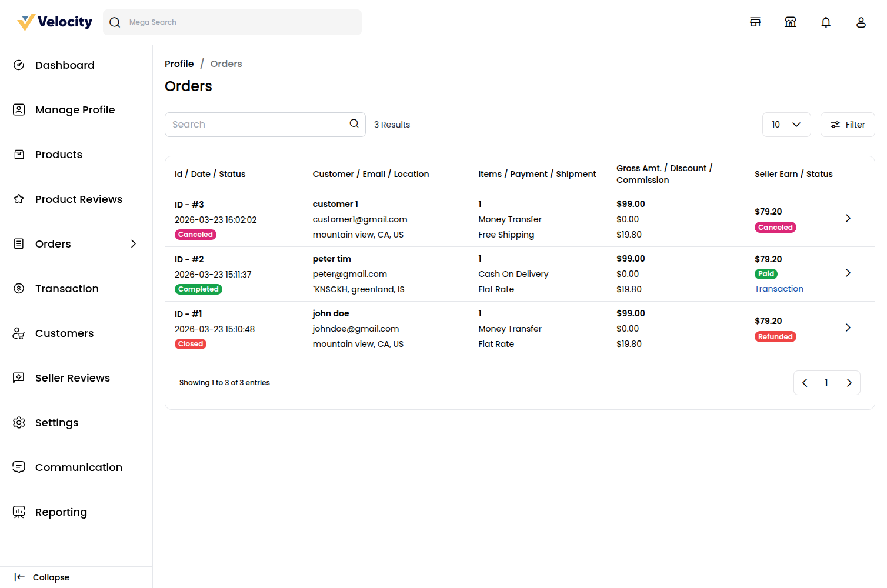Click the Transaction dollar icon in sidebar
Viewport: 887px width, 588px height.
coord(18,288)
